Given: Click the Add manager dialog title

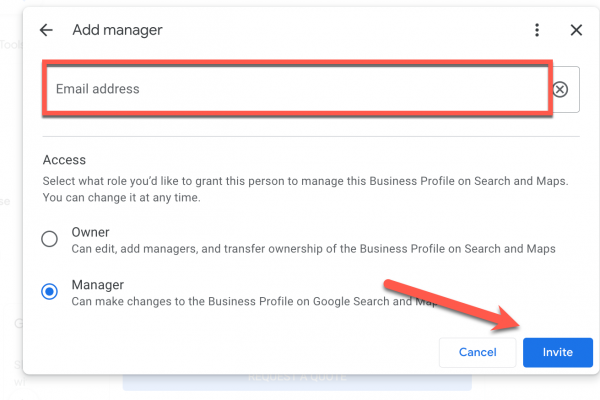Looking at the screenshot, I should tap(117, 30).
